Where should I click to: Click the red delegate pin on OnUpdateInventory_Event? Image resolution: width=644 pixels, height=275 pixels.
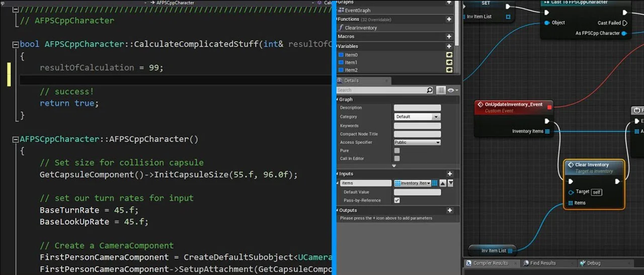coord(549,107)
